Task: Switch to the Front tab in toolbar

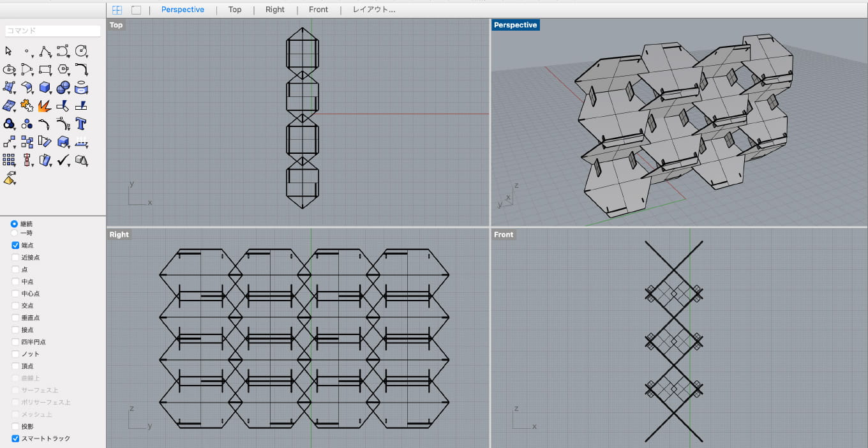Action: click(x=318, y=10)
